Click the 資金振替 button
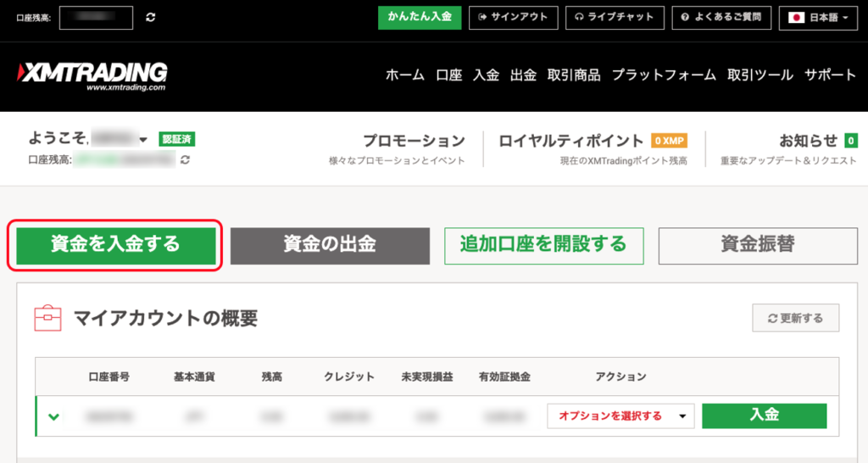This screenshot has height=463, width=868. click(x=758, y=245)
